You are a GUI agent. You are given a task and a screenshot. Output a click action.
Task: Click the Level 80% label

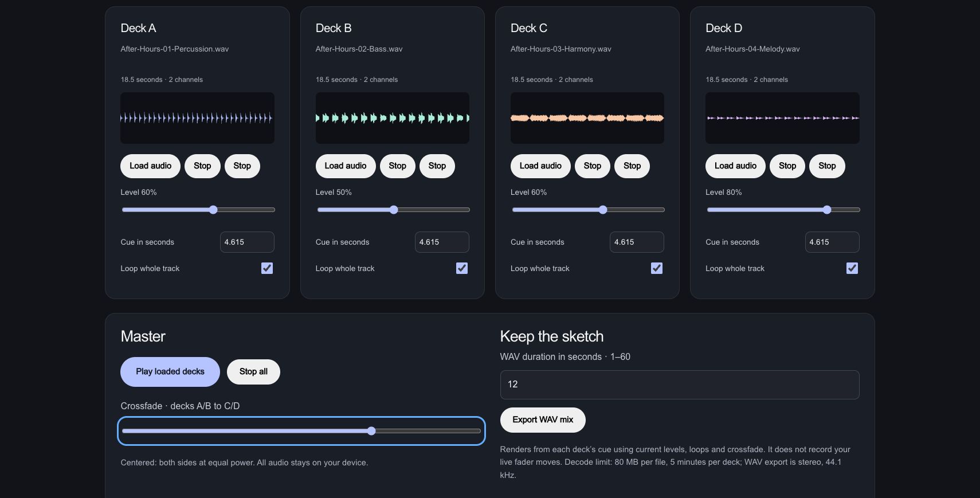[724, 193]
